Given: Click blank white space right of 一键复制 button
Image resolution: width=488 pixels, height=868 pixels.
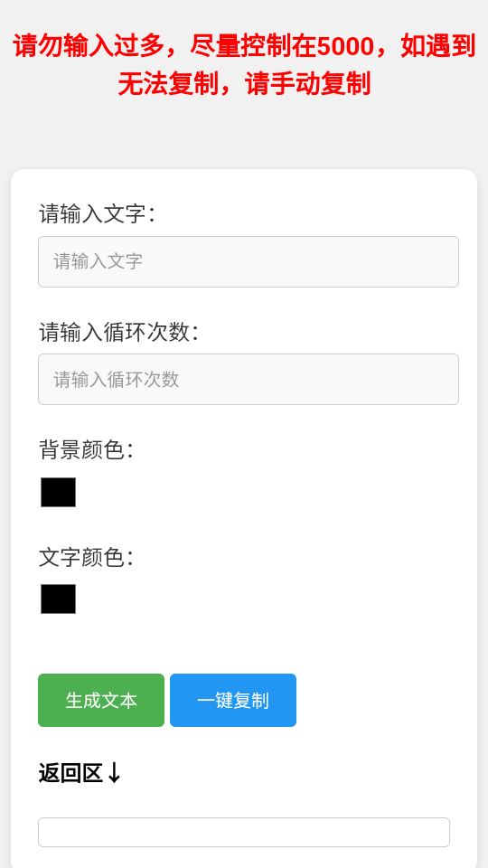Looking at the screenshot, I should (381, 700).
